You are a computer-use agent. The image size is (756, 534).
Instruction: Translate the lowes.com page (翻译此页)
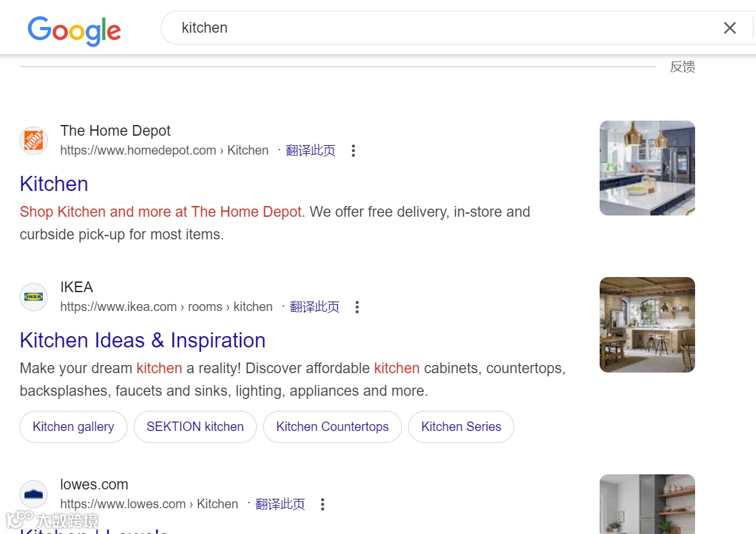[x=280, y=504]
